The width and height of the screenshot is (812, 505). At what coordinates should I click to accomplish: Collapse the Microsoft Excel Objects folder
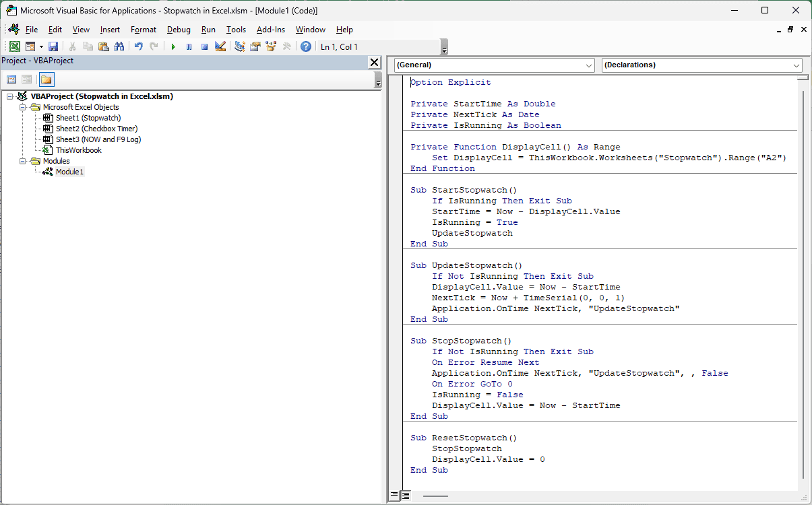click(x=22, y=107)
